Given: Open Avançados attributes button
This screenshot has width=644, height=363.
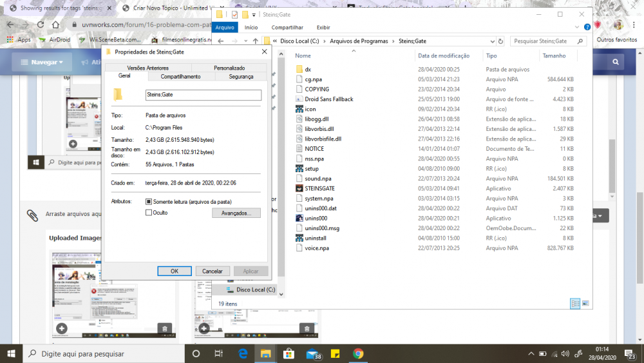Looking at the screenshot, I should coord(236,213).
